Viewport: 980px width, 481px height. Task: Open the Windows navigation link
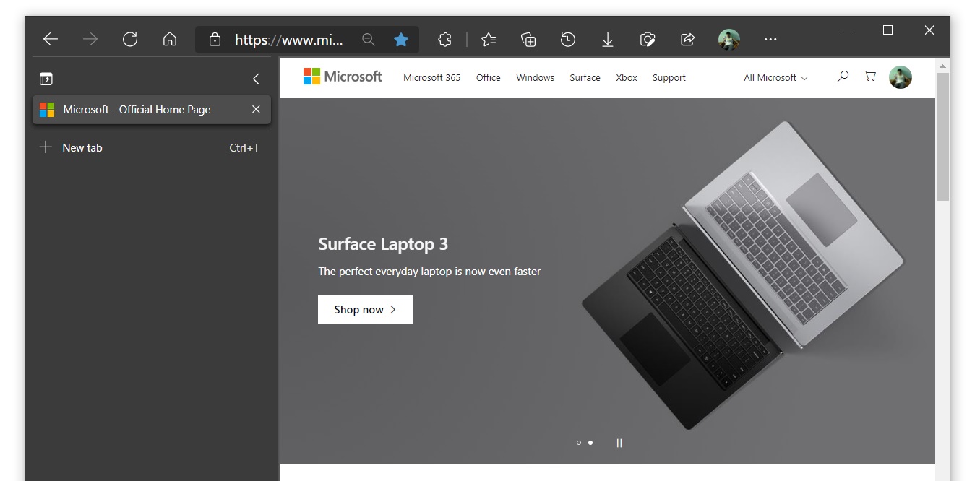pos(536,78)
